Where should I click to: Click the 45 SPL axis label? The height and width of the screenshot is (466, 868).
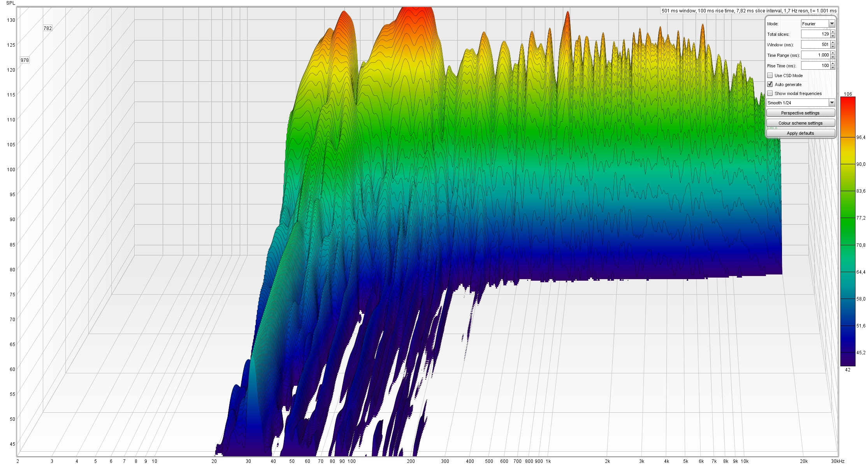click(12, 444)
